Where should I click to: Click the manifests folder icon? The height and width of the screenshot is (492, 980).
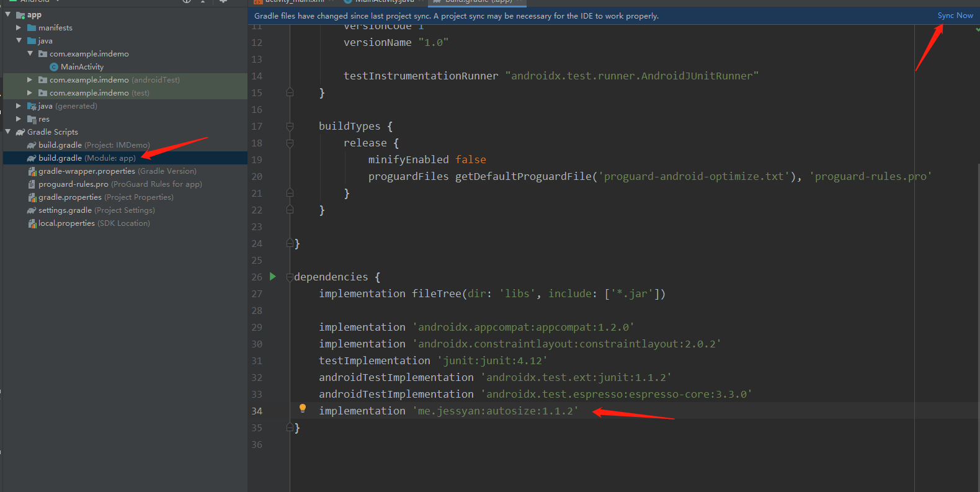click(x=32, y=28)
